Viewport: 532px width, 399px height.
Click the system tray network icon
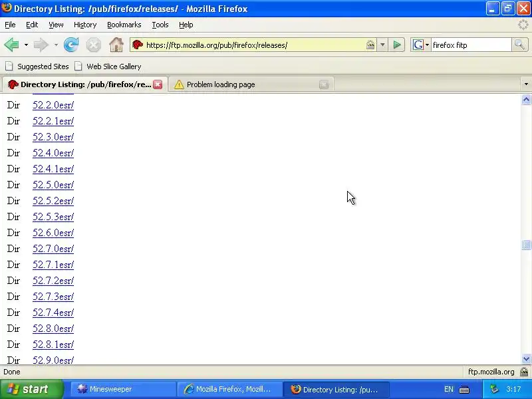click(x=494, y=389)
